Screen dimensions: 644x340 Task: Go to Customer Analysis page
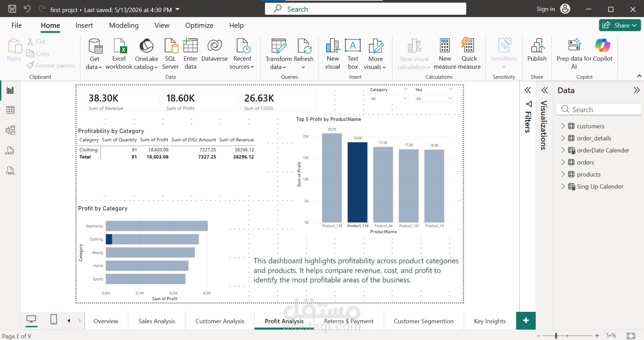[x=220, y=321]
